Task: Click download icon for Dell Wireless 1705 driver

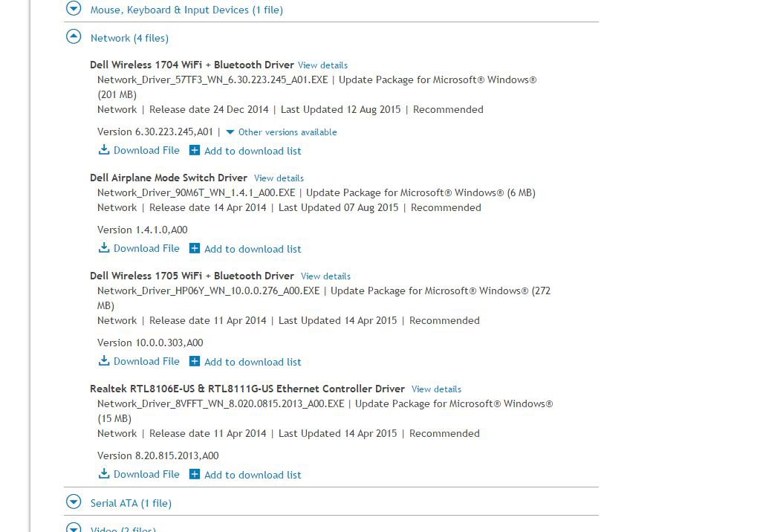Action: click(104, 360)
